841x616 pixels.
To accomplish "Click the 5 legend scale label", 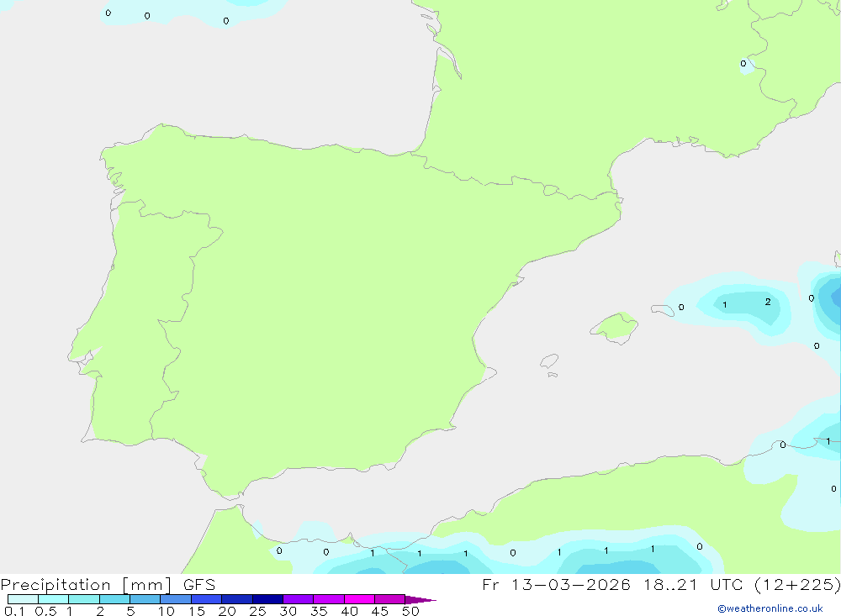I will click(x=130, y=611).
